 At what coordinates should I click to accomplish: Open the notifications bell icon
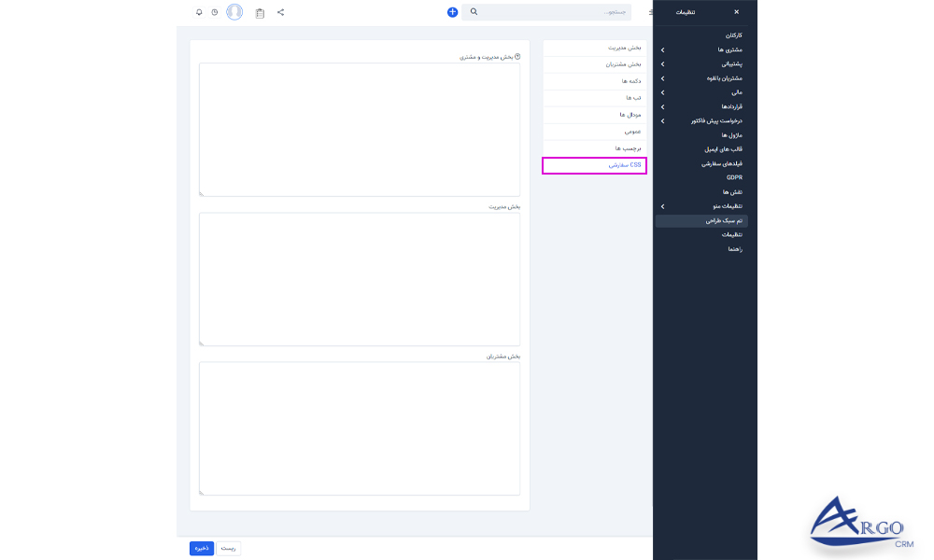[199, 12]
